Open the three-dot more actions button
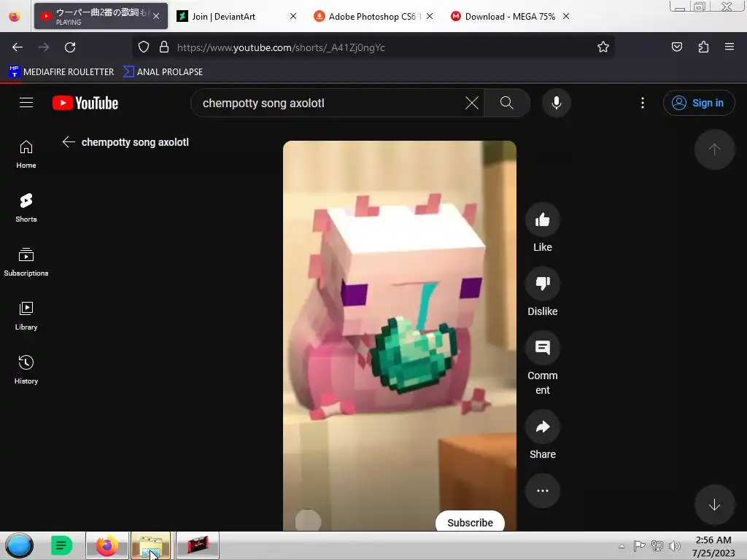The image size is (747, 560). (x=542, y=491)
